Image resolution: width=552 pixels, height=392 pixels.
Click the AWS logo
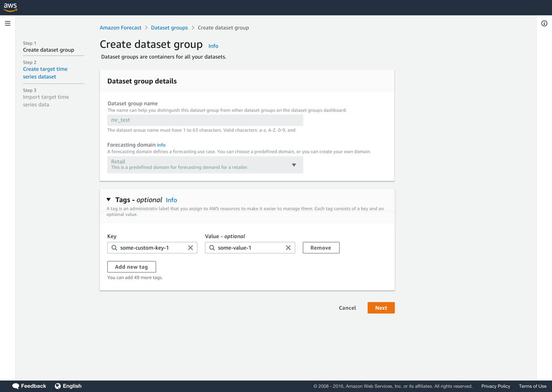[10, 7]
